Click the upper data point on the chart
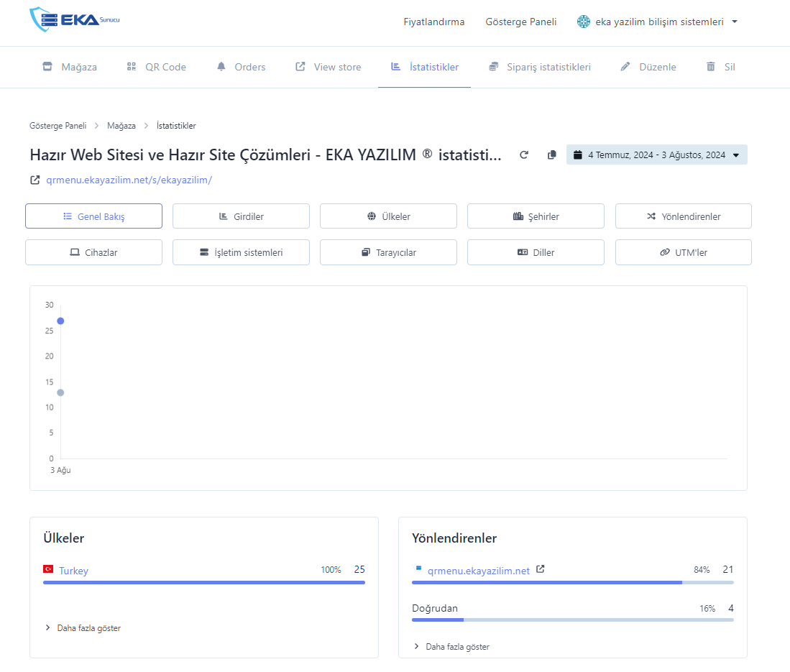 (60, 321)
